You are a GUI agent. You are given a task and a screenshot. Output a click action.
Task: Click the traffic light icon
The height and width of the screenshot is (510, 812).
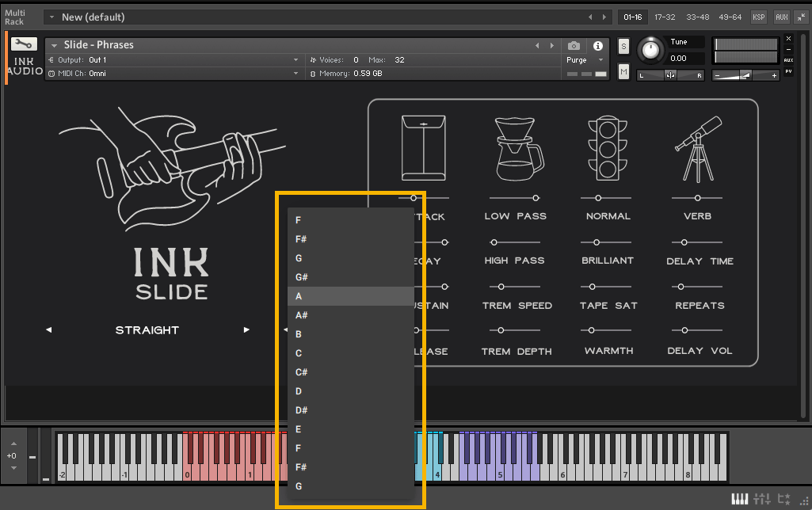[x=608, y=147]
